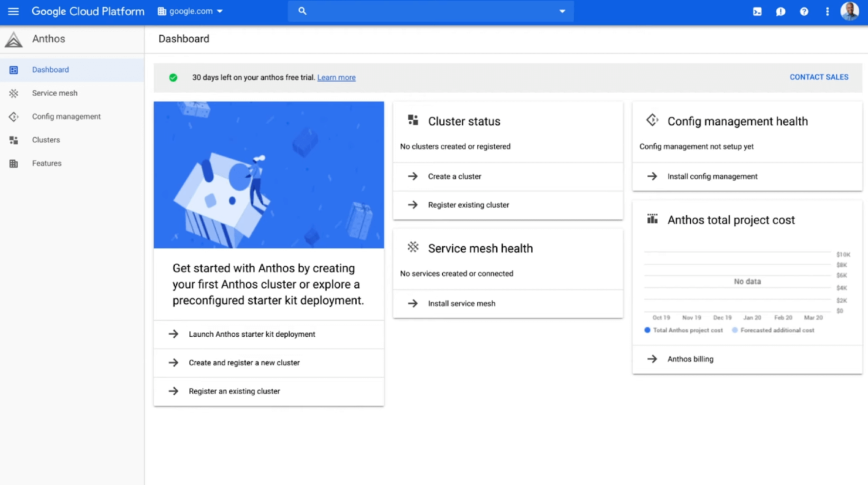Image resolution: width=868 pixels, height=485 pixels.
Task: Open the free trial Learn more link
Action: (x=336, y=77)
